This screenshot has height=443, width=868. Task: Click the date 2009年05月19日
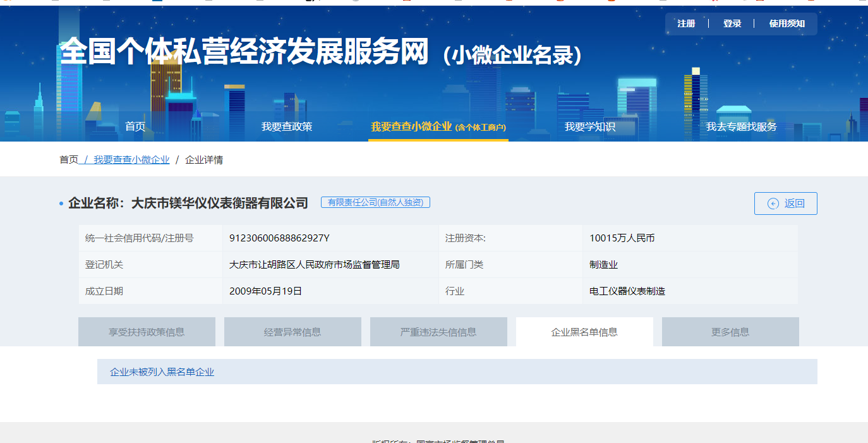pyautogui.click(x=265, y=291)
